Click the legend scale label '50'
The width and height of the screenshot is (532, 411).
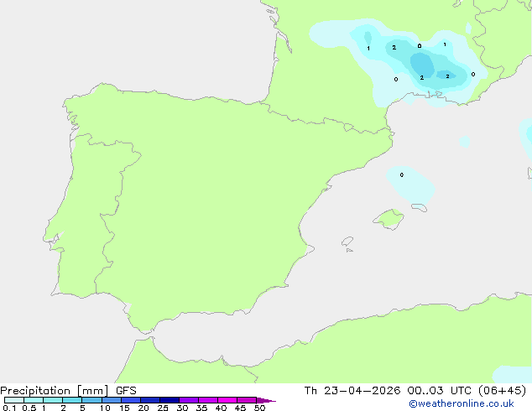point(259,408)
